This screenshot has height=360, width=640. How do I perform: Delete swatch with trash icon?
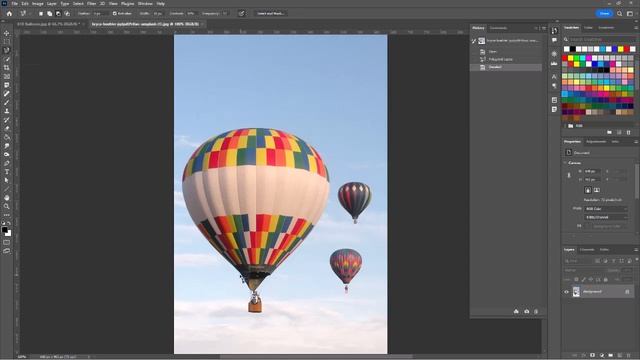[629, 132]
